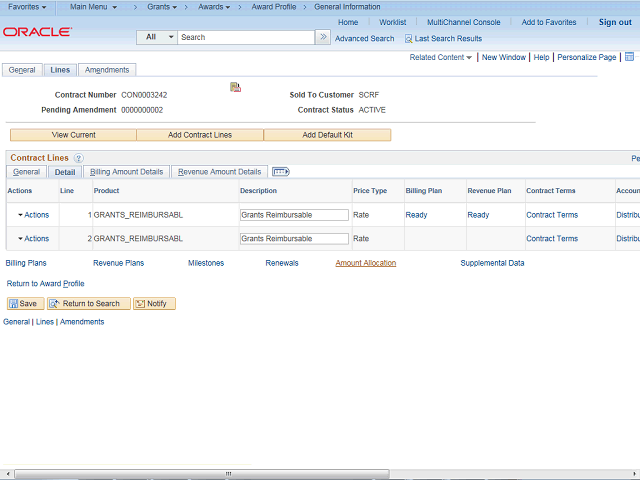640x480 pixels.
Task: Open the Milestones link
Action: (x=206, y=263)
